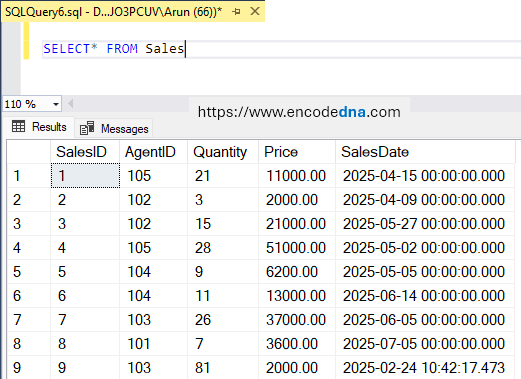Click Price cell 51000.00

pyautogui.click(x=297, y=248)
